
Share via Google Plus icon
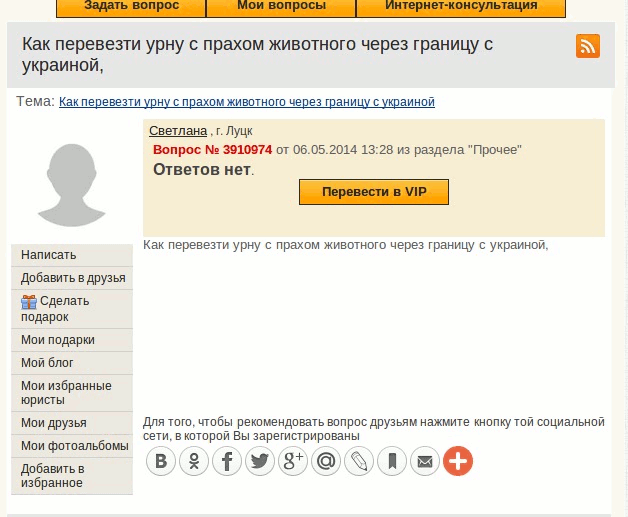tap(293, 461)
